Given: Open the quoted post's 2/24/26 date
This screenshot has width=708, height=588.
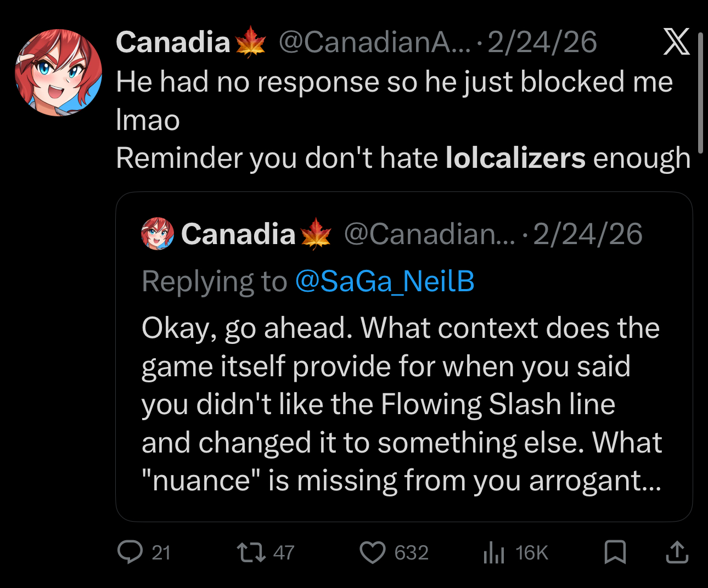Looking at the screenshot, I should pyautogui.click(x=587, y=234).
